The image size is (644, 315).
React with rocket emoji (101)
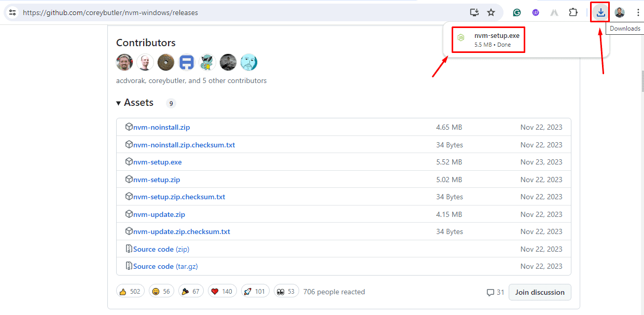click(x=255, y=292)
